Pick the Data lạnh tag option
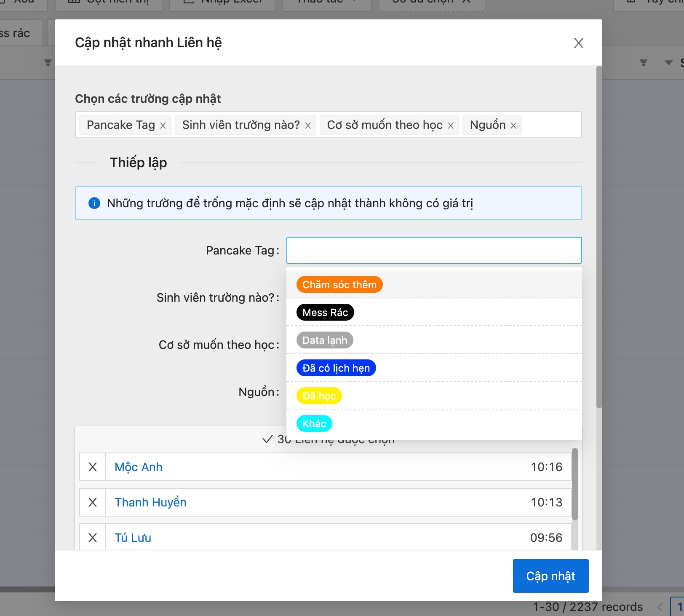The height and width of the screenshot is (616, 684). point(325,340)
